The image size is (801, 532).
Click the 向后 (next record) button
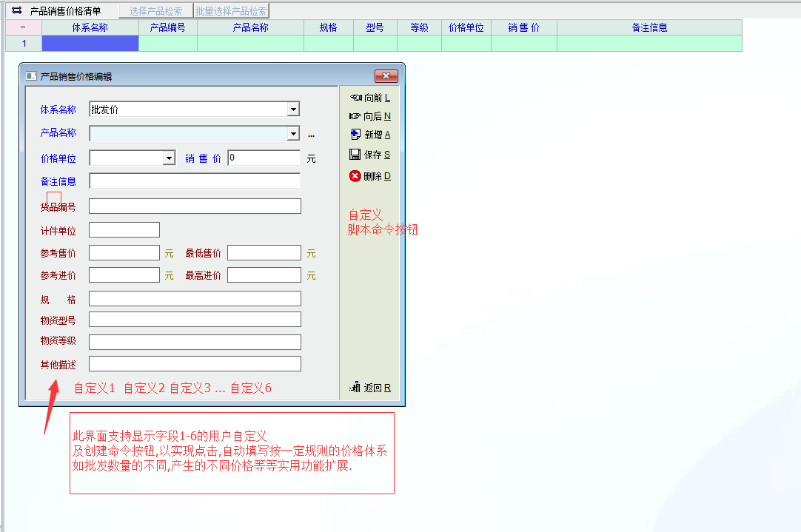click(x=369, y=116)
